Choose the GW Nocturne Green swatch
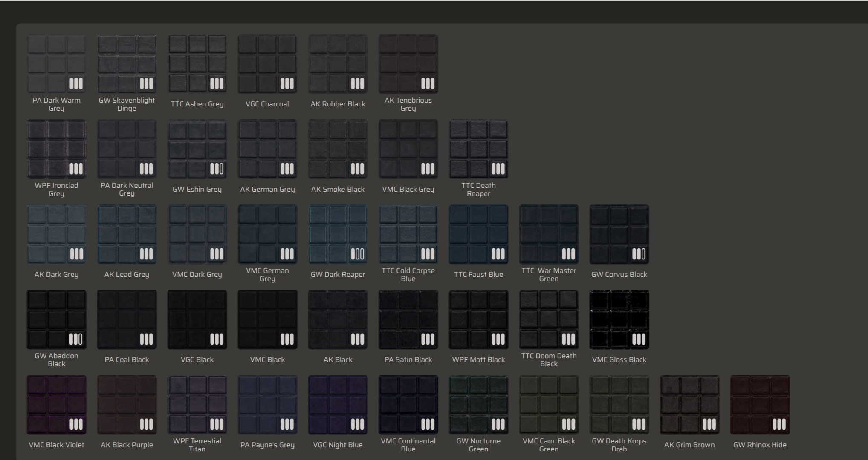 (478, 405)
